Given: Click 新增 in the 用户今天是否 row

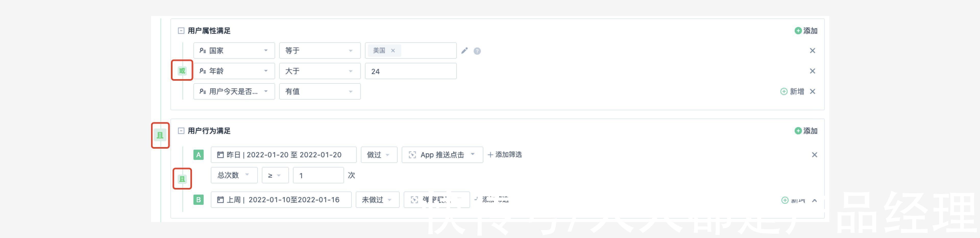Looking at the screenshot, I should click(x=792, y=91).
